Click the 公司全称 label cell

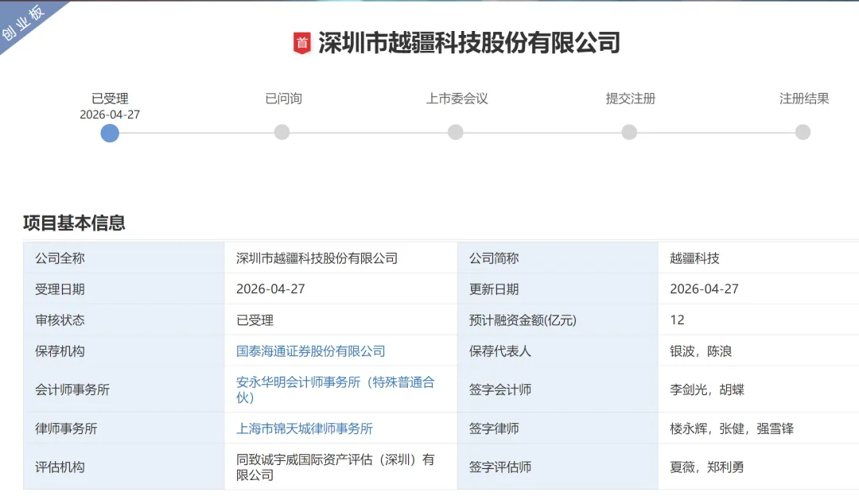click(x=124, y=258)
